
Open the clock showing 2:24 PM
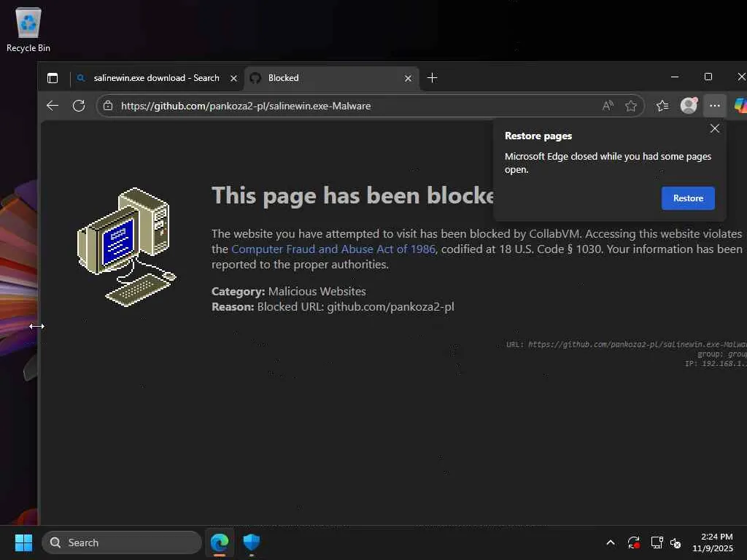tap(713, 542)
